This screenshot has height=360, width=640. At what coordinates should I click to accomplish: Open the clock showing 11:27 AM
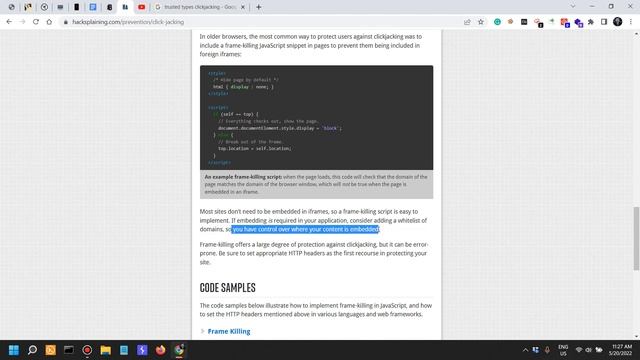[620, 350]
